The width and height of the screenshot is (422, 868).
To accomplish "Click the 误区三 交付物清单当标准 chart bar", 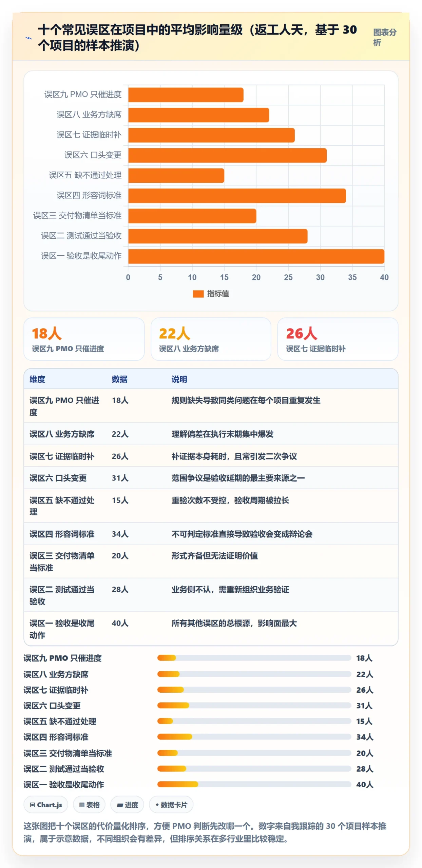I will click(x=192, y=216).
